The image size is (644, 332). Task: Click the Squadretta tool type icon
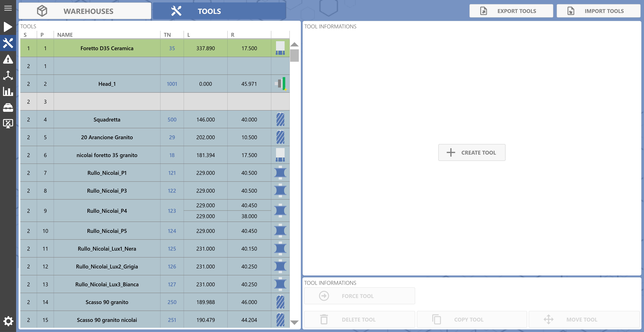tap(280, 119)
